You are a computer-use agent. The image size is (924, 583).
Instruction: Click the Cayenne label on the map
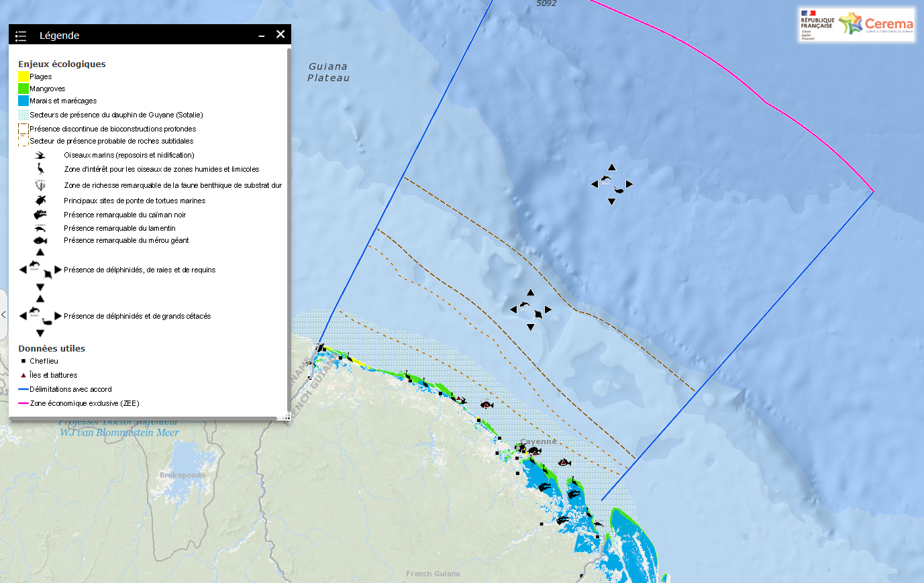(x=539, y=441)
